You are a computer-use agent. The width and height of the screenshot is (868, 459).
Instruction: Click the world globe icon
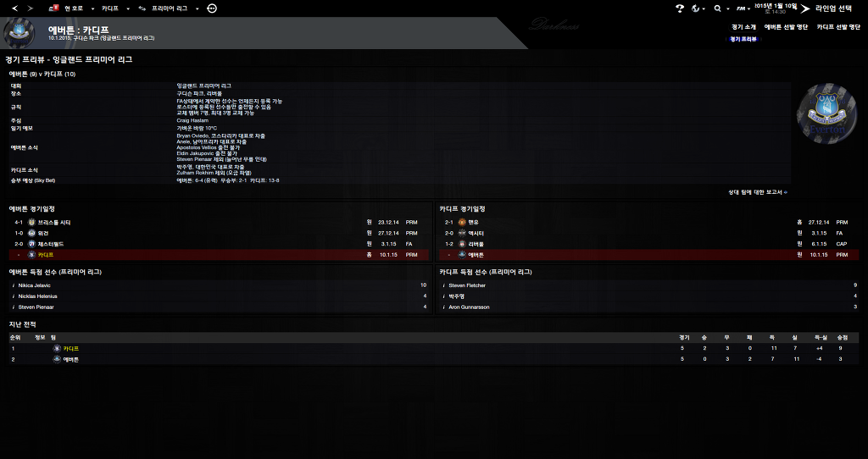click(x=695, y=8)
